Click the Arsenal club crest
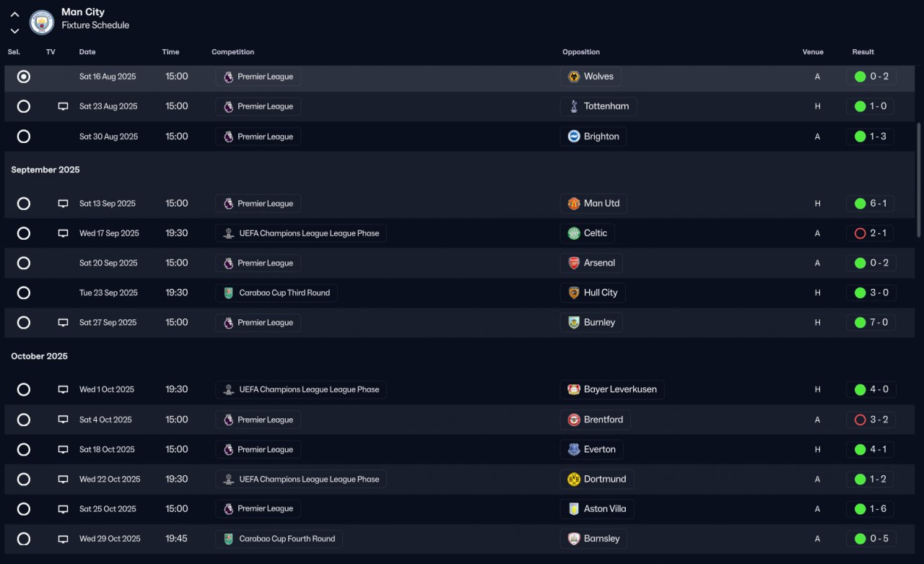 pyautogui.click(x=574, y=263)
